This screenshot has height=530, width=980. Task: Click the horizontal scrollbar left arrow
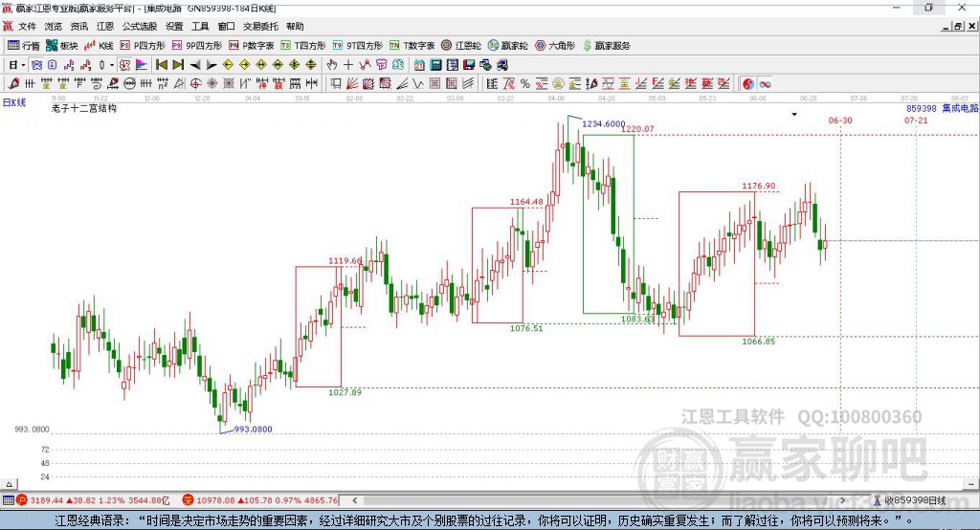pos(354,500)
